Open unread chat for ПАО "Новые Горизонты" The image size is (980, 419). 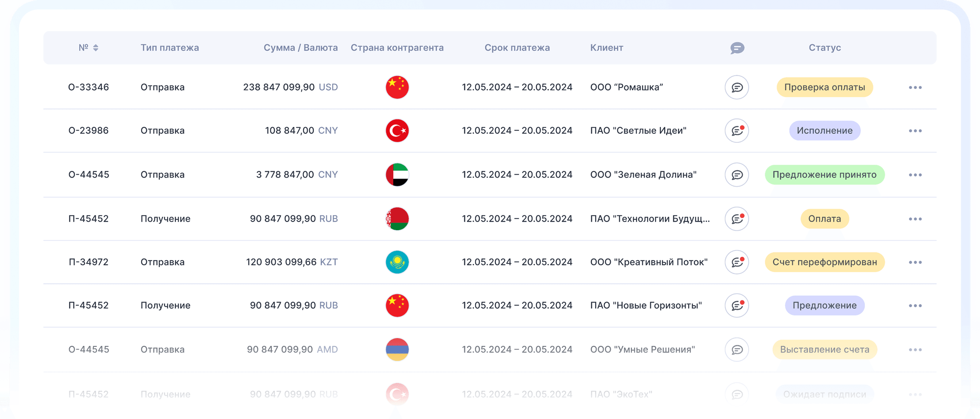coord(737,306)
